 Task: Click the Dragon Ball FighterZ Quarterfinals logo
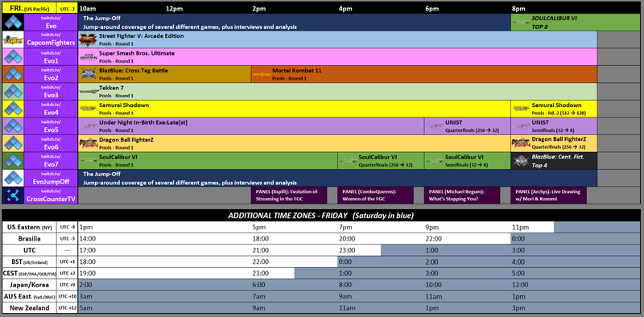(x=521, y=143)
